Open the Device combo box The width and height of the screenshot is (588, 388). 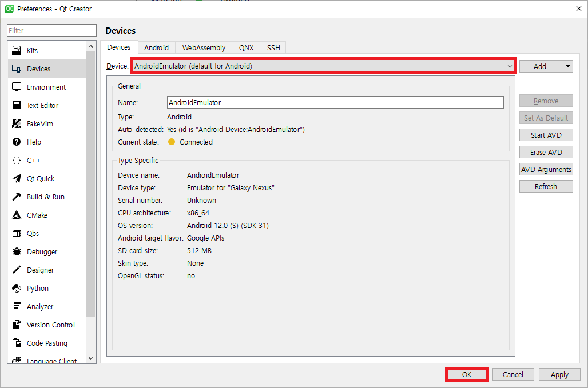pos(323,66)
